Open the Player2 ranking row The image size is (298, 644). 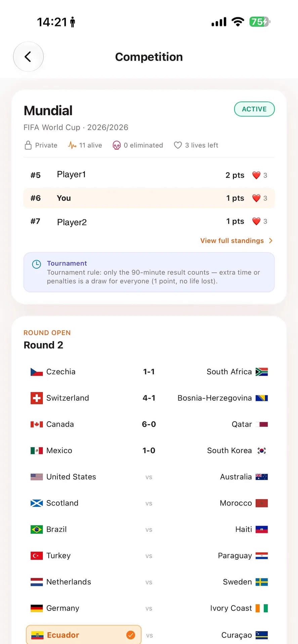pos(149,221)
